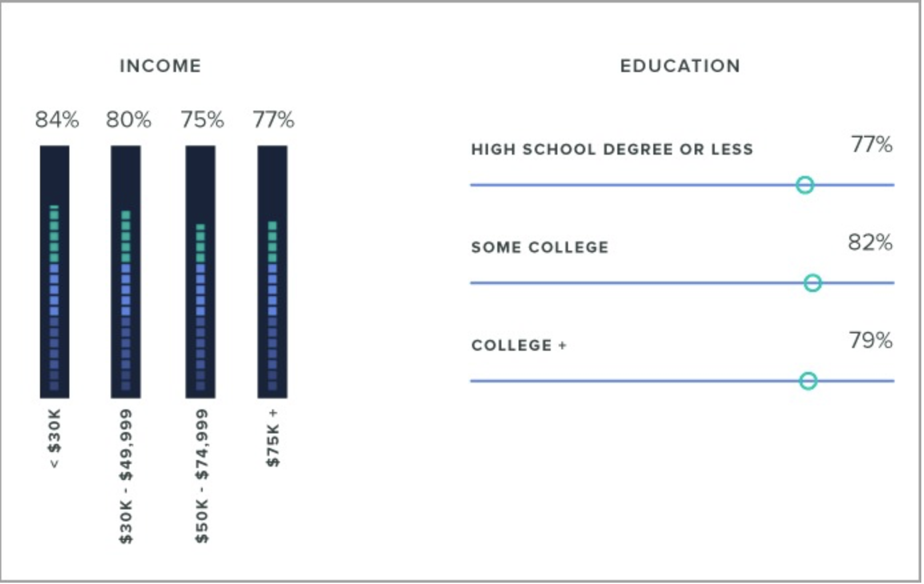Click the Some College label
Viewport: 924px width, 584px height.
pos(540,247)
